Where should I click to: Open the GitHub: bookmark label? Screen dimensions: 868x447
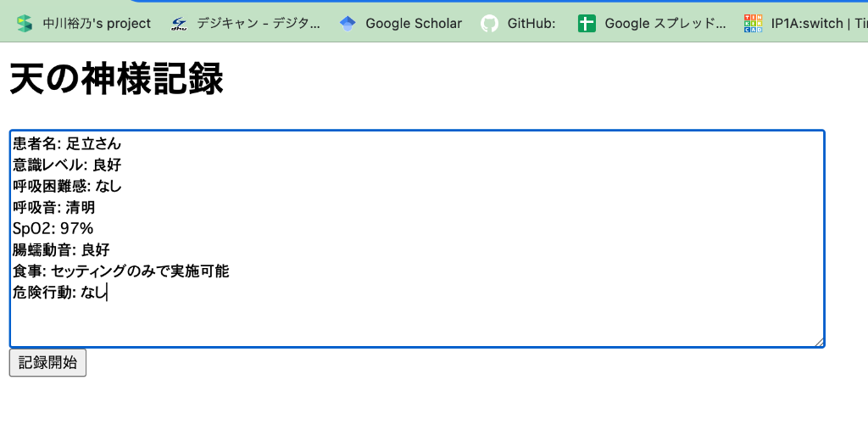coord(531,23)
